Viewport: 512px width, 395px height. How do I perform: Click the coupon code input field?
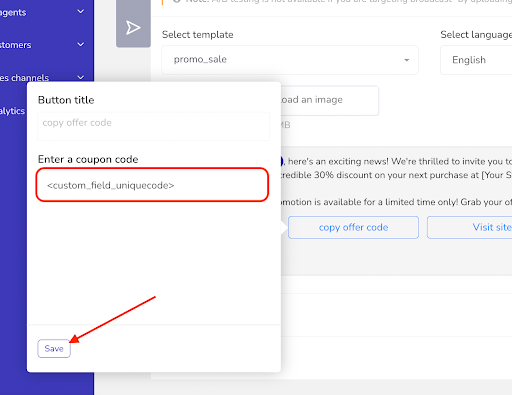point(152,185)
